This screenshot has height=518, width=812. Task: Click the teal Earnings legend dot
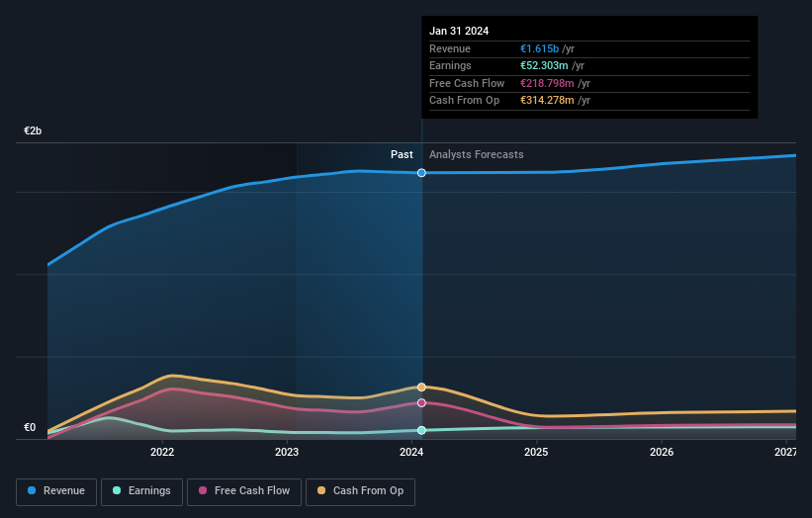[x=117, y=490]
